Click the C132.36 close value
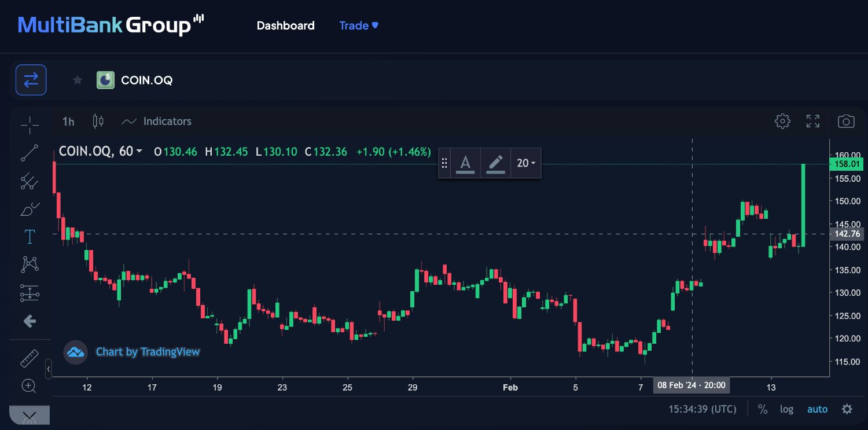 [326, 152]
